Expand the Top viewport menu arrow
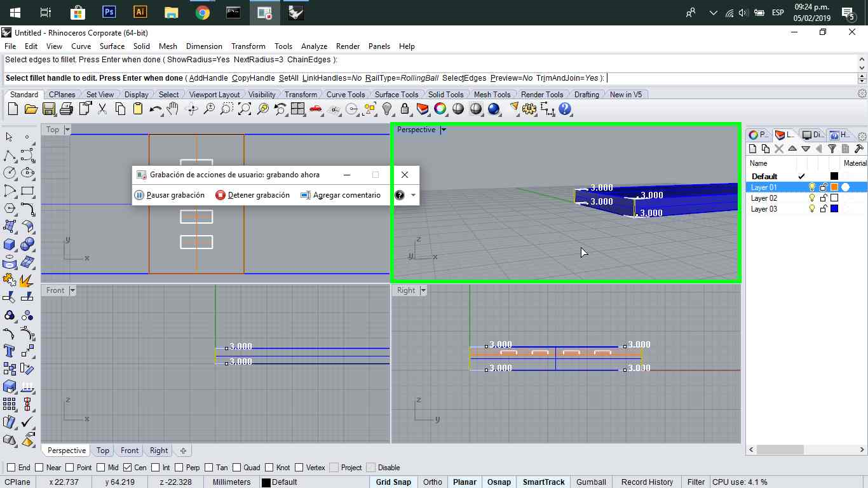 (67, 130)
